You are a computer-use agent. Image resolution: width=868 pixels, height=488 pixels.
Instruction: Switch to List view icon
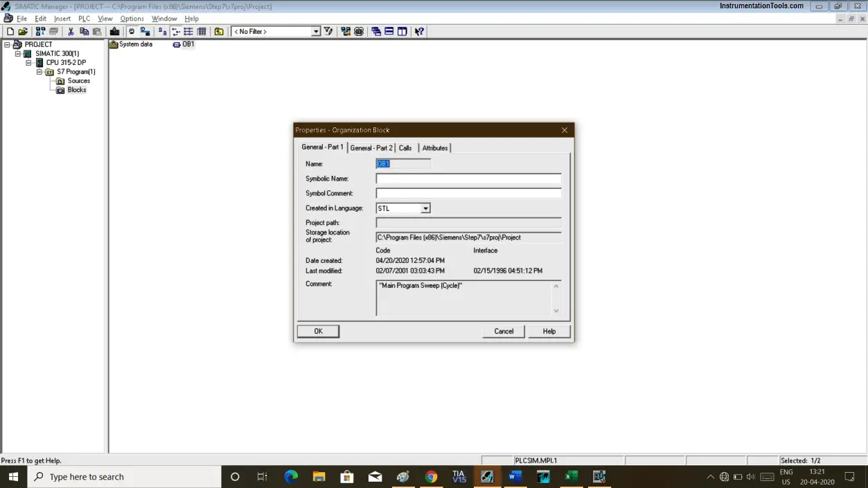tap(188, 31)
